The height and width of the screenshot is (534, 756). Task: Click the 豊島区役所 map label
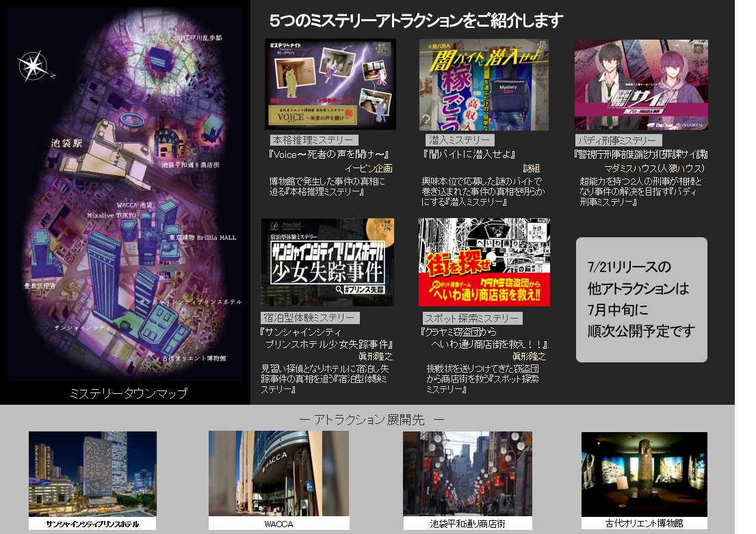[40, 286]
